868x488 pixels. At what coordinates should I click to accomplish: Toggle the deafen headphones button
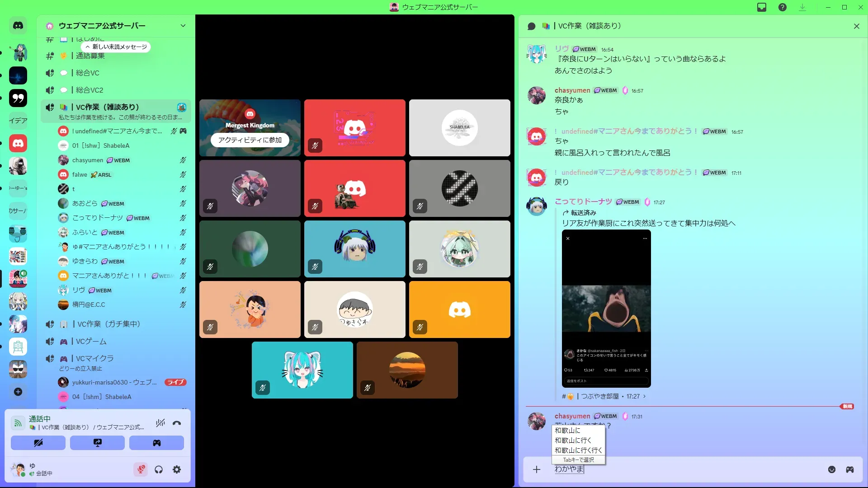click(159, 470)
